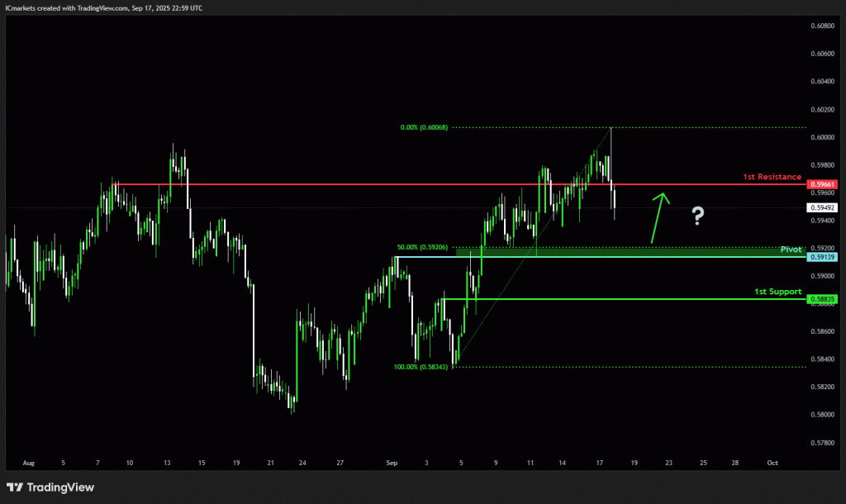The width and height of the screenshot is (846, 504).
Task: Click the TradingView logo
Action: (x=50, y=487)
